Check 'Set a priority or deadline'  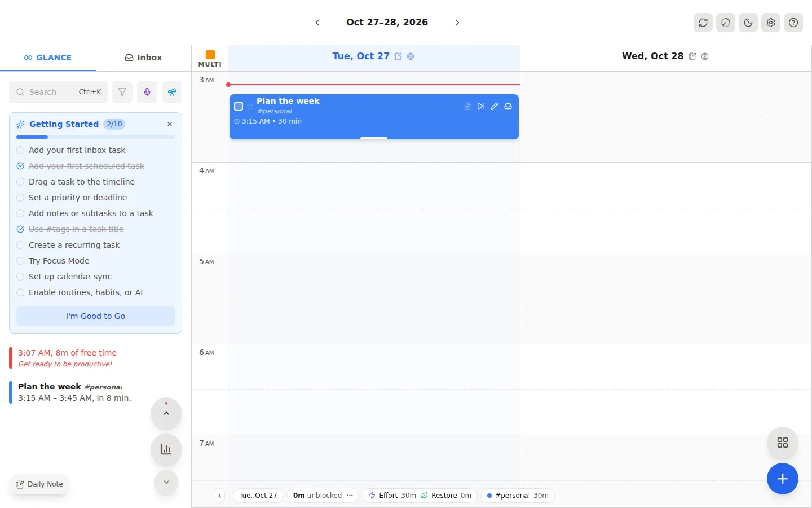coord(20,198)
